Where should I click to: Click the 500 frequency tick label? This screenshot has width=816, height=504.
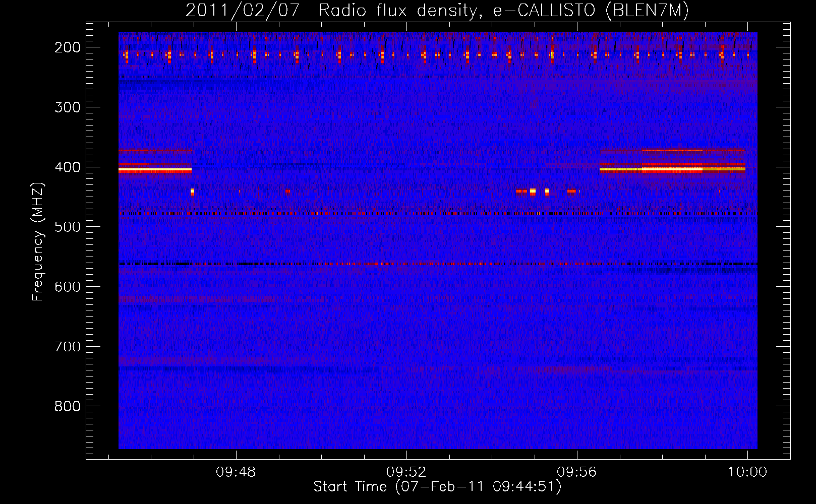click(67, 227)
